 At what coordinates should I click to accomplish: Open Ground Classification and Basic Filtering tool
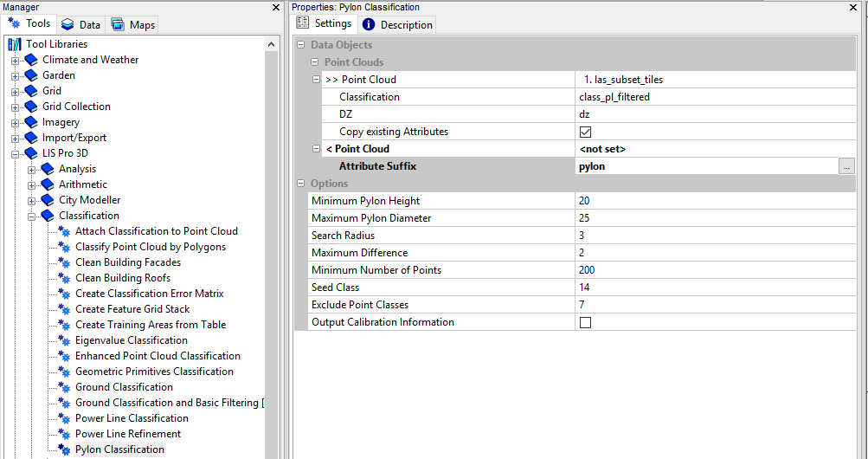(x=170, y=403)
